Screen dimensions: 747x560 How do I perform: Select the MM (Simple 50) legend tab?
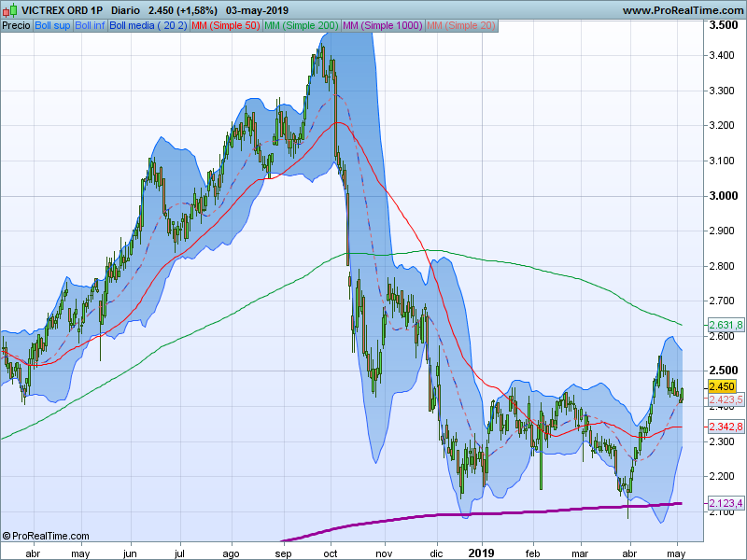tap(226, 26)
